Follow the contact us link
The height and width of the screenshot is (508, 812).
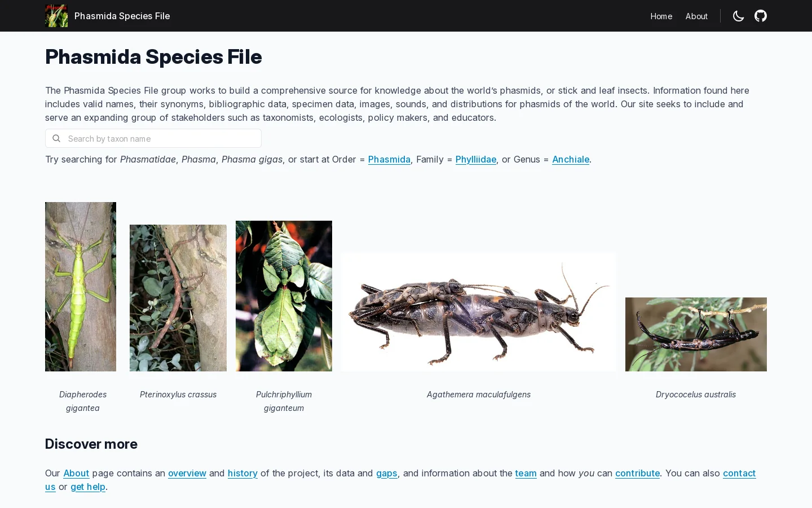(x=739, y=473)
